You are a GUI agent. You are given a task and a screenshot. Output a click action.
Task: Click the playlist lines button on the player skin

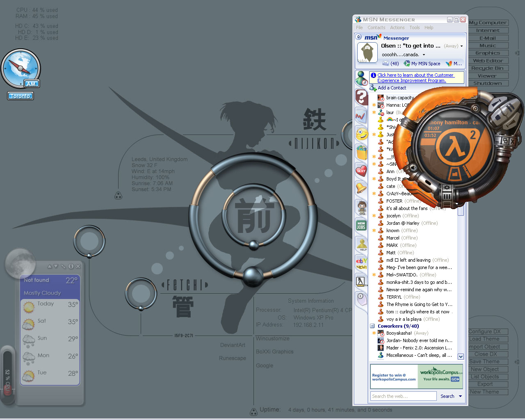tap(447, 204)
